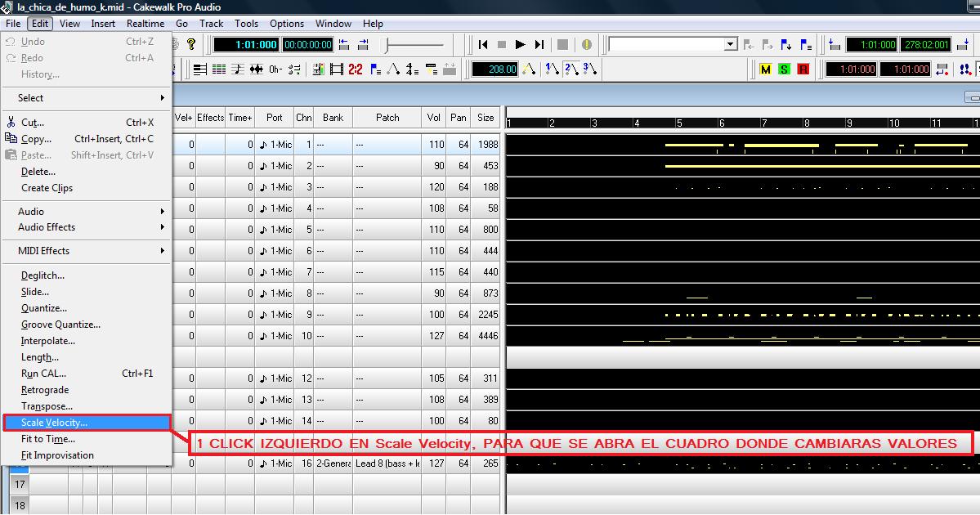980x515 pixels.
Task: Open the Tempo view icon
Action: click(394, 69)
